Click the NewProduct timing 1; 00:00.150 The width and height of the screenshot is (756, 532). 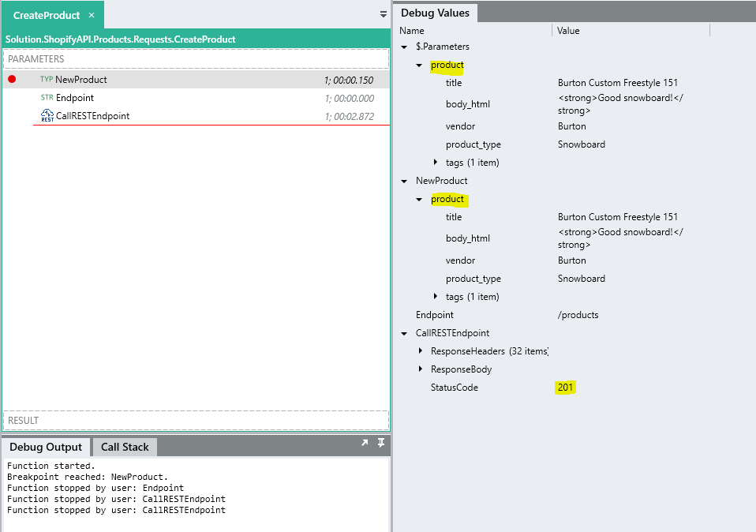(349, 80)
